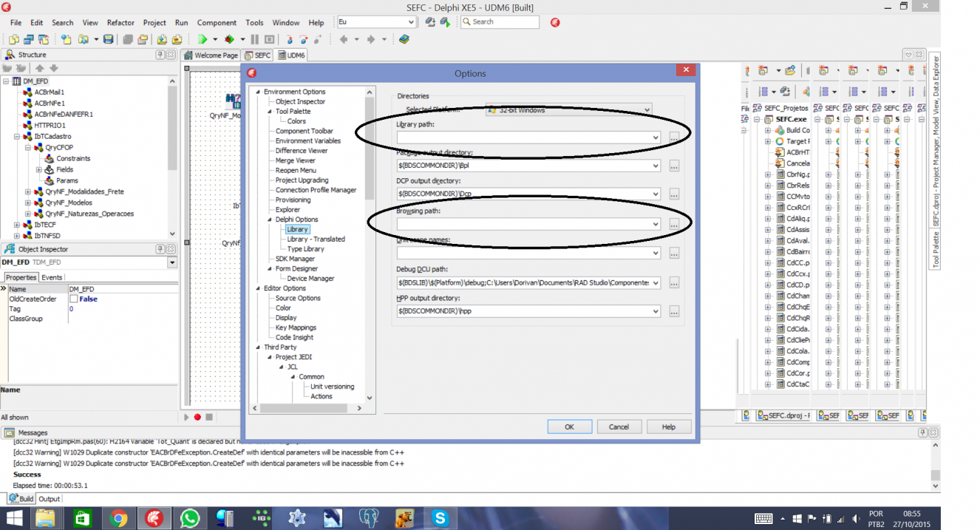
Task: Open Chrome from the taskbar
Action: click(118, 518)
